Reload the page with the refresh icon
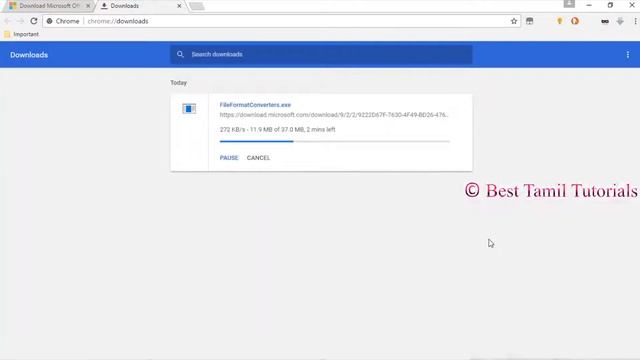Screen dimensions: 640x360 click(34, 21)
